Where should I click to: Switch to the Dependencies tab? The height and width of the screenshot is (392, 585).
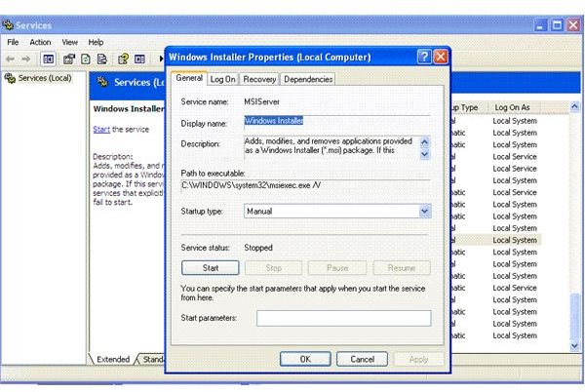point(308,79)
